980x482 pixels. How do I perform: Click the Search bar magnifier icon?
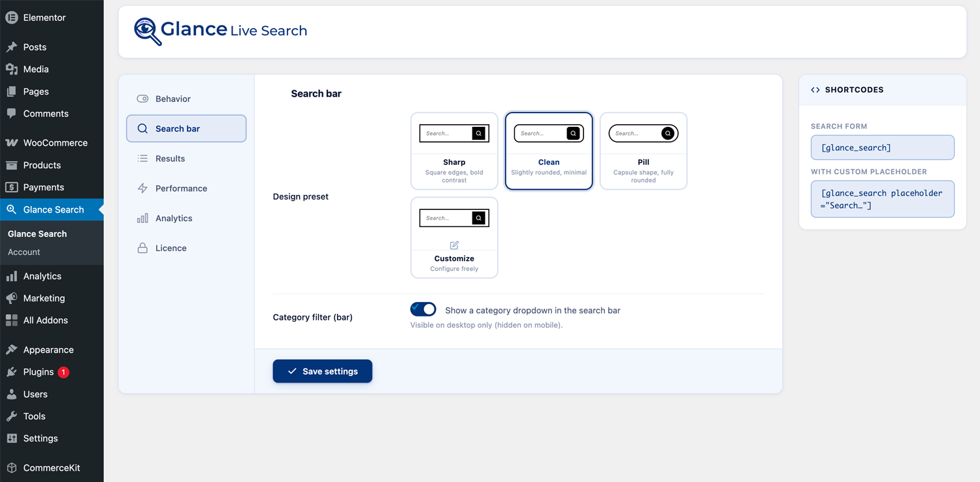click(x=142, y=128)
